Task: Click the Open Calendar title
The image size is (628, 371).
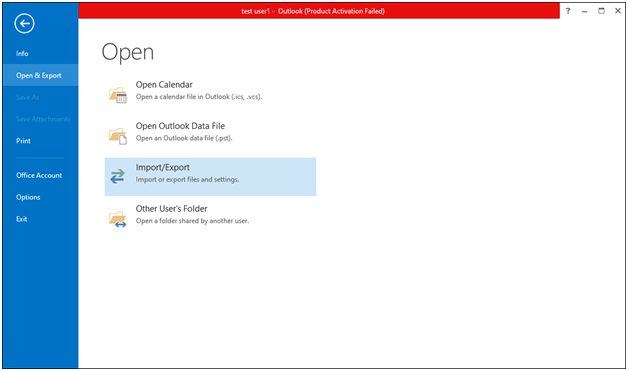Action: [164, 85]
